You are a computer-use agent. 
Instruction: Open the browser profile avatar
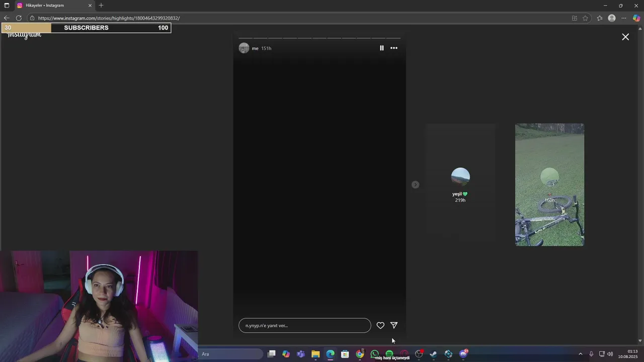click(612, 18)
